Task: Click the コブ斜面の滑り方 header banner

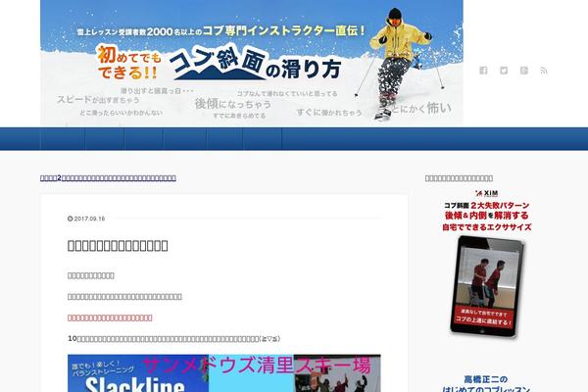Action: 252,63
